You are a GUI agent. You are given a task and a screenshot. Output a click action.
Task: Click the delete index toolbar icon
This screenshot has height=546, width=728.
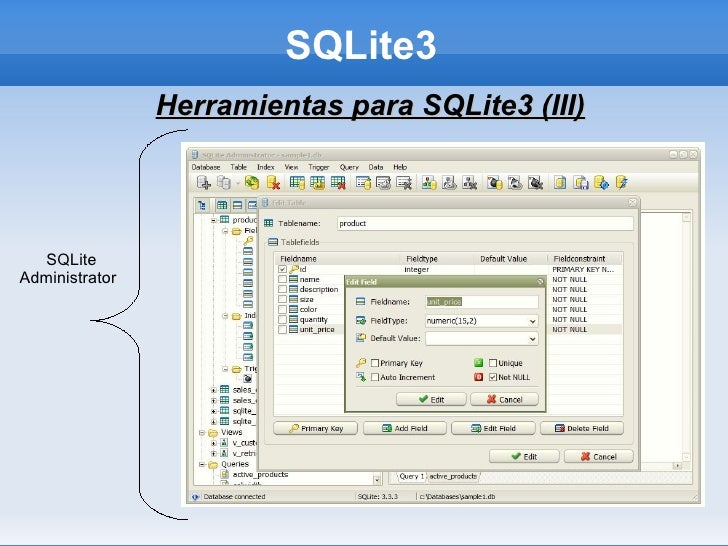[x=404, y=183]
